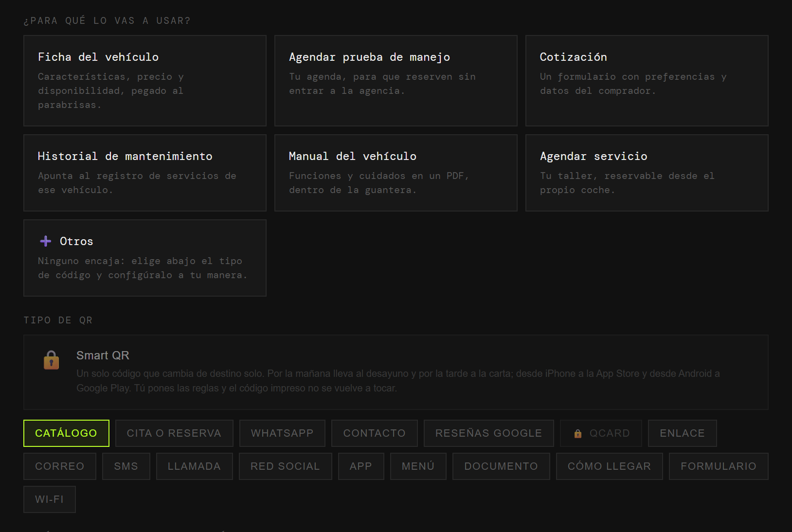Pick the LLAMADA QR type
The image size is (792, 532).
(195, 466)
